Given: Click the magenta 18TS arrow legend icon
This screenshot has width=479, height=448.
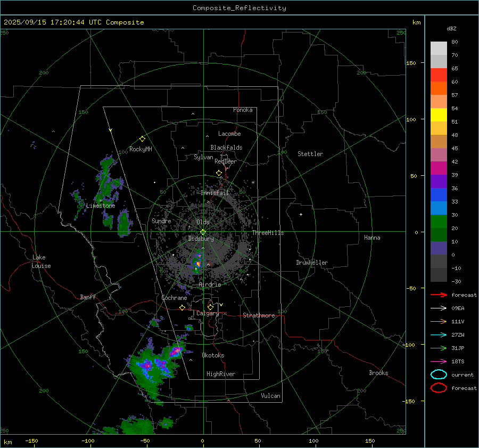Looking at the screenshot, I should 439,362.
